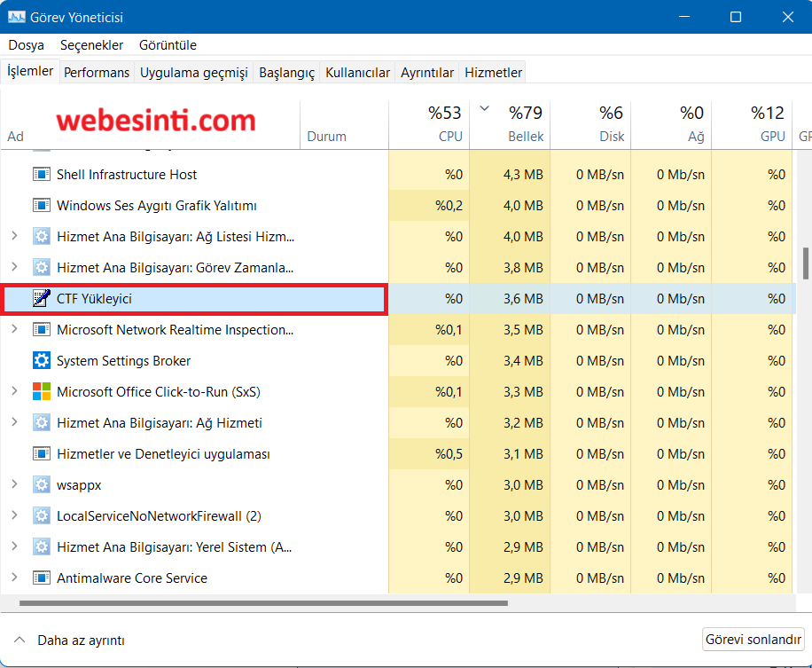Click the Microsoft Office Click-to-Run icon
This screenshot has height=668, width=812.
click(x=41, y=392)
